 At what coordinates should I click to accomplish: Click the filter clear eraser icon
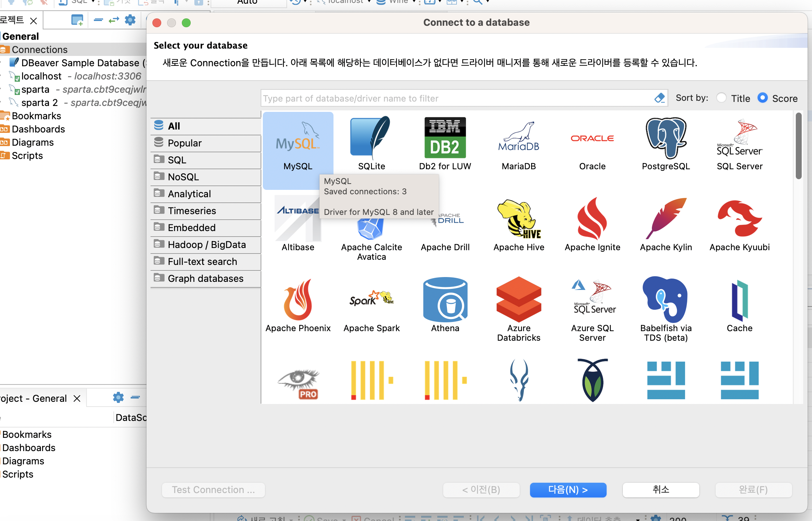coord(660,98)
